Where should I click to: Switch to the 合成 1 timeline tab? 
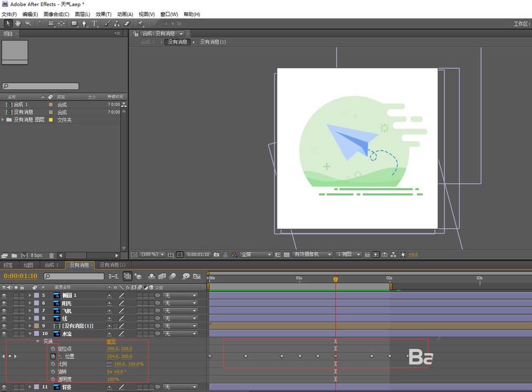point(52,265)
